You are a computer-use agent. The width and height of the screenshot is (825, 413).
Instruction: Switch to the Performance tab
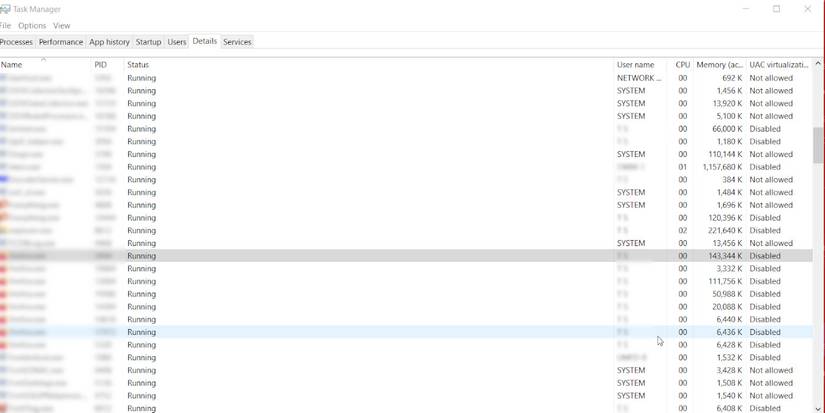click(x=61, y=42)
